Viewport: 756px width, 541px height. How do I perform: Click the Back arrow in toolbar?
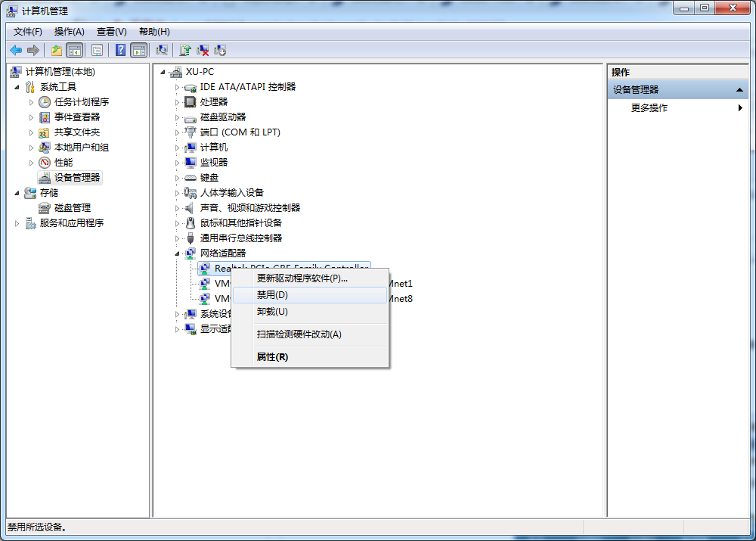(x=16, y=50)
